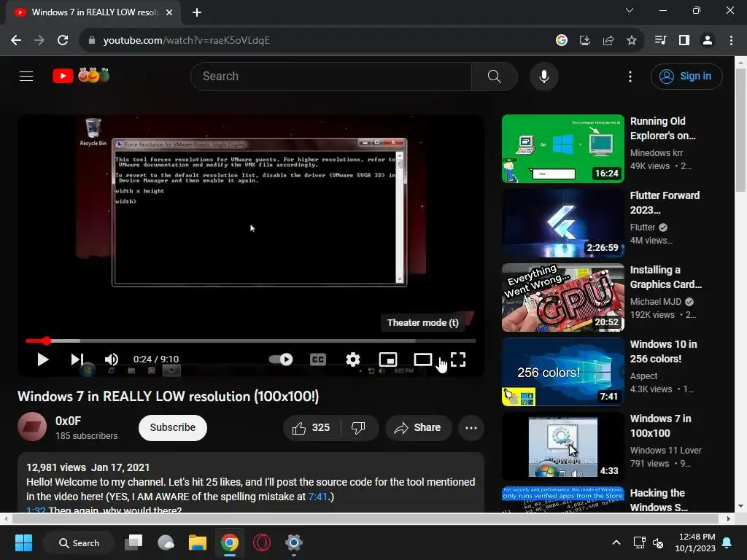
Task: Select the Windows 7 in REALLY LOW tab
Action: [x=94, y=12]
